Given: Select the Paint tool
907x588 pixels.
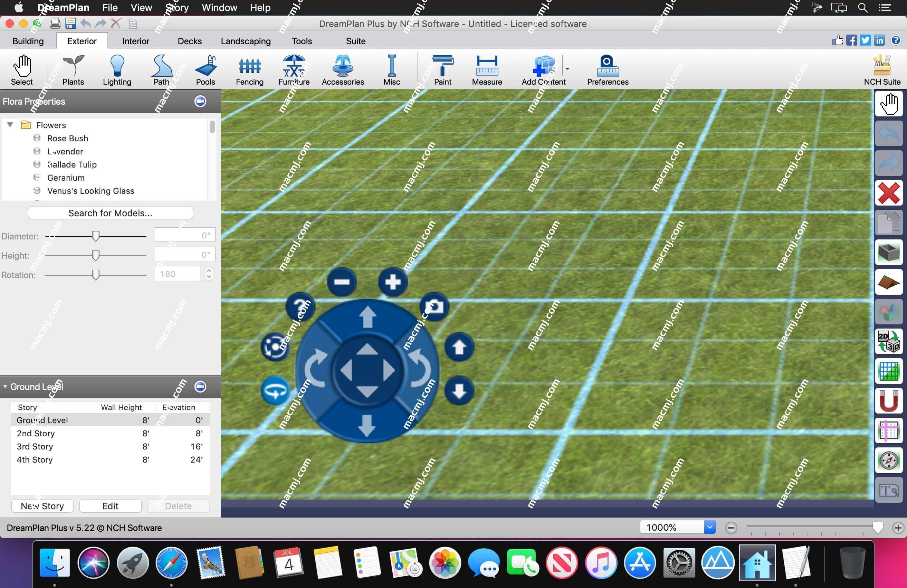Looking at the screenshot, I should point(442,69).
